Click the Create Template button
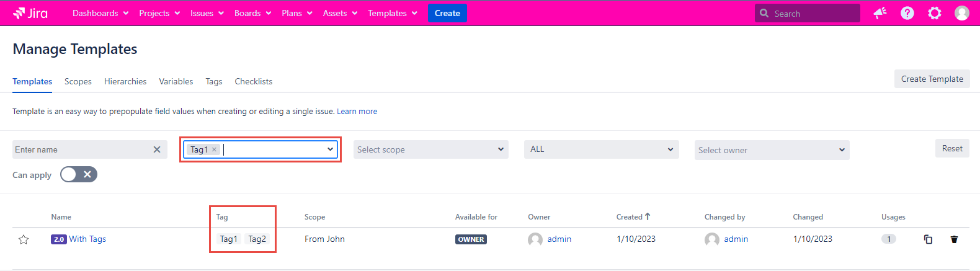980x271 pixels. click(x=932, y=79)
